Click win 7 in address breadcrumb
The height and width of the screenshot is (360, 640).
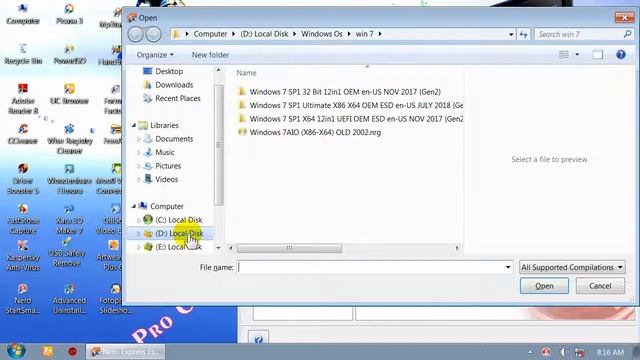coord(364,34)
